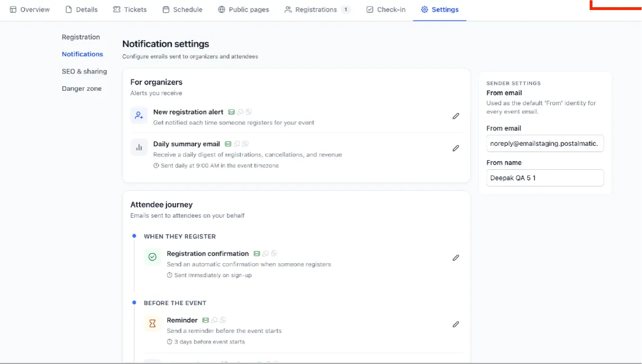
Task: Click the Send a reminder before the event starts text
Action: [x=224, y=331]
